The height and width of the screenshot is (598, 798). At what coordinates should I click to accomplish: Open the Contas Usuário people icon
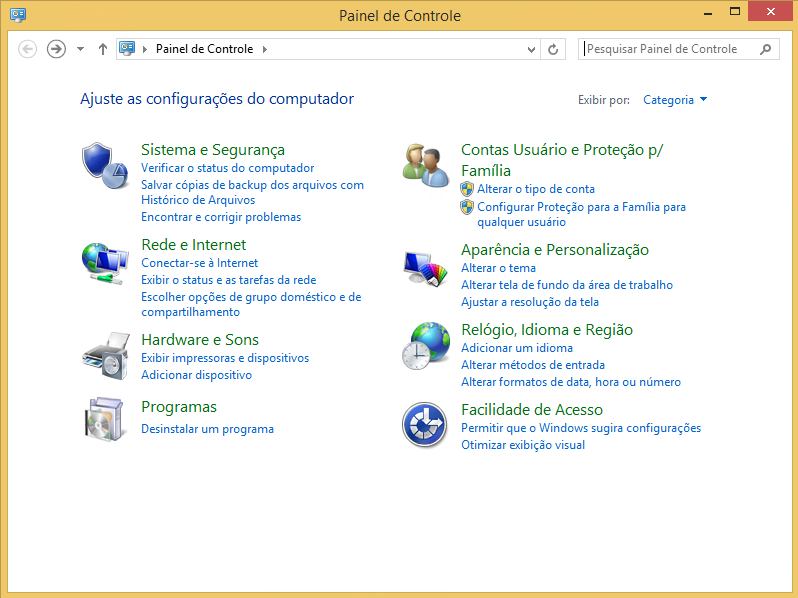click(x=425, y=165)
